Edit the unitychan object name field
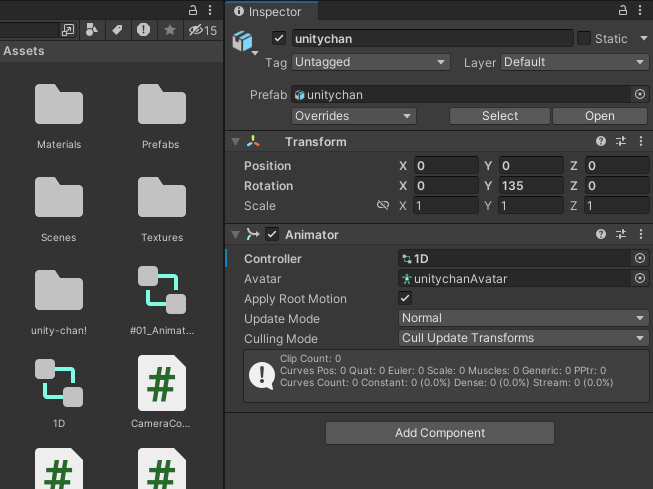The height and width of the screenshot is (489, 653). [x=432, y=39]
